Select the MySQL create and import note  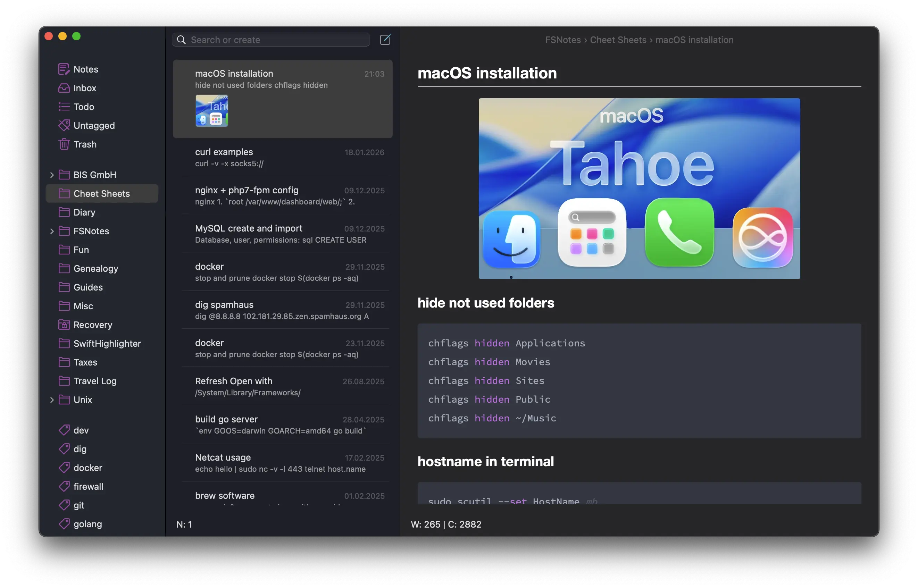point(283,234)
